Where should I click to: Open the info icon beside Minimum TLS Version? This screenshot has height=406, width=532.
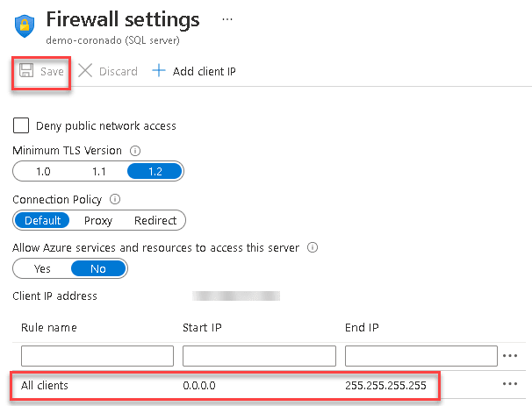[135, 151]
